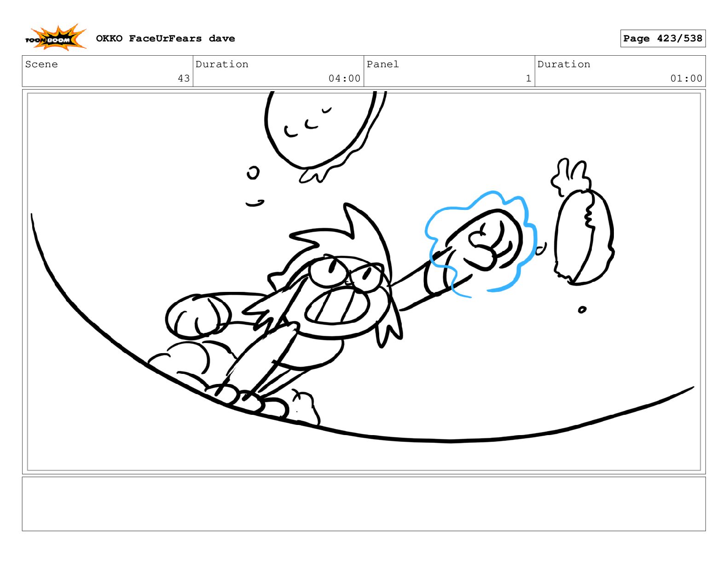
Task: Click the 'Scene' header label
Action: pyautogui.click(x=41, y=64)
